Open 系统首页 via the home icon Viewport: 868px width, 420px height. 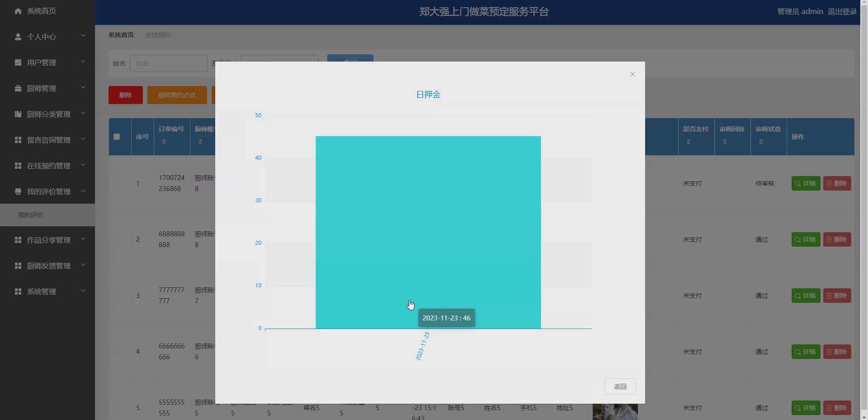point(18,11)
